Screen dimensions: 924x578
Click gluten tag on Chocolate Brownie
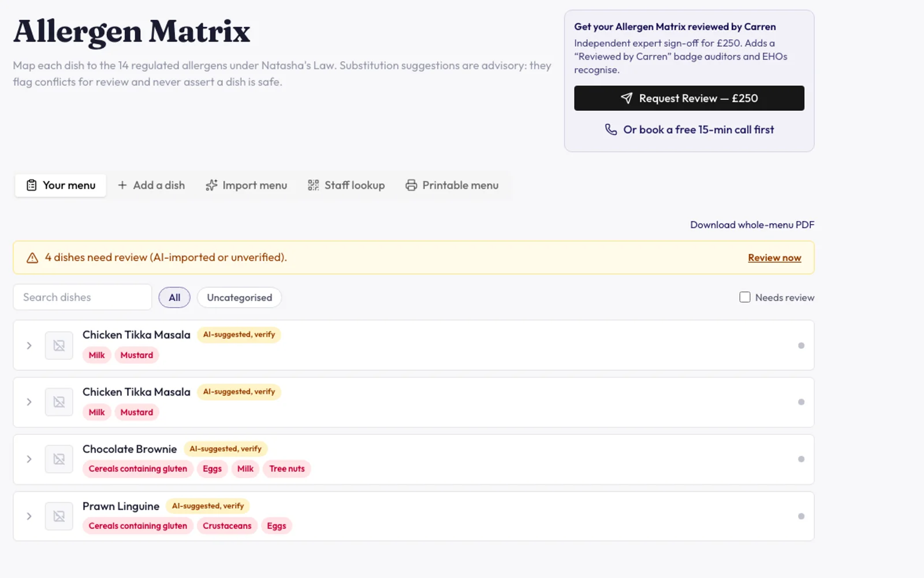tap(138, 468)
